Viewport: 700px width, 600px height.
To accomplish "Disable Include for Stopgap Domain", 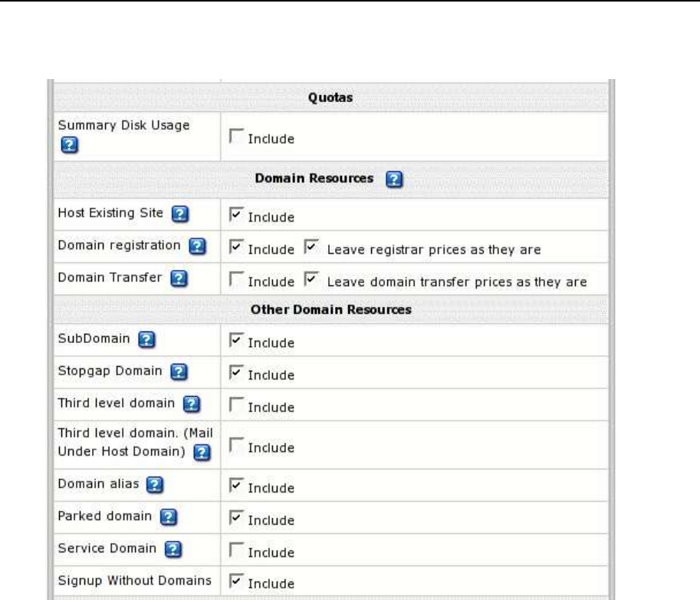I will coord(236,371).
